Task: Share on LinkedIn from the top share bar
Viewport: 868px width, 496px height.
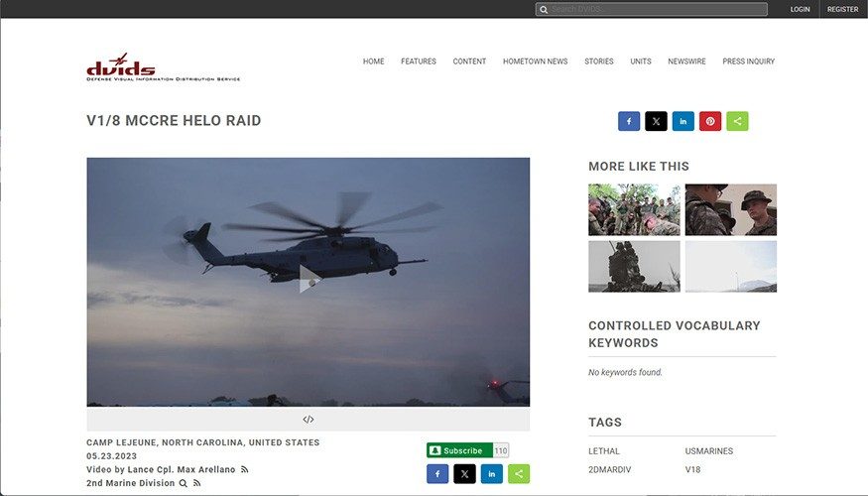Action: point(683,121)
